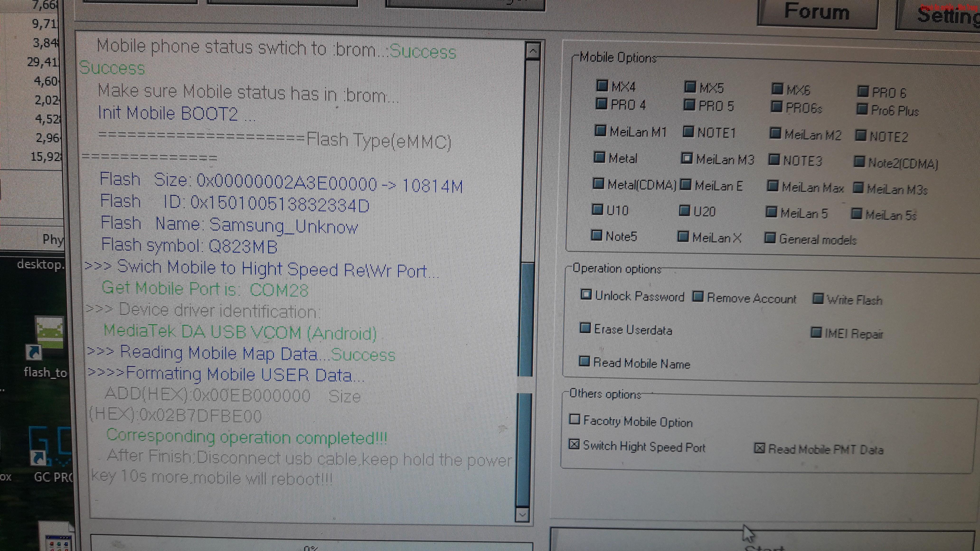This screenshot has width=980, height=551.
Task: Check the MeiLan E option
Action: click(x=685, y=185)
